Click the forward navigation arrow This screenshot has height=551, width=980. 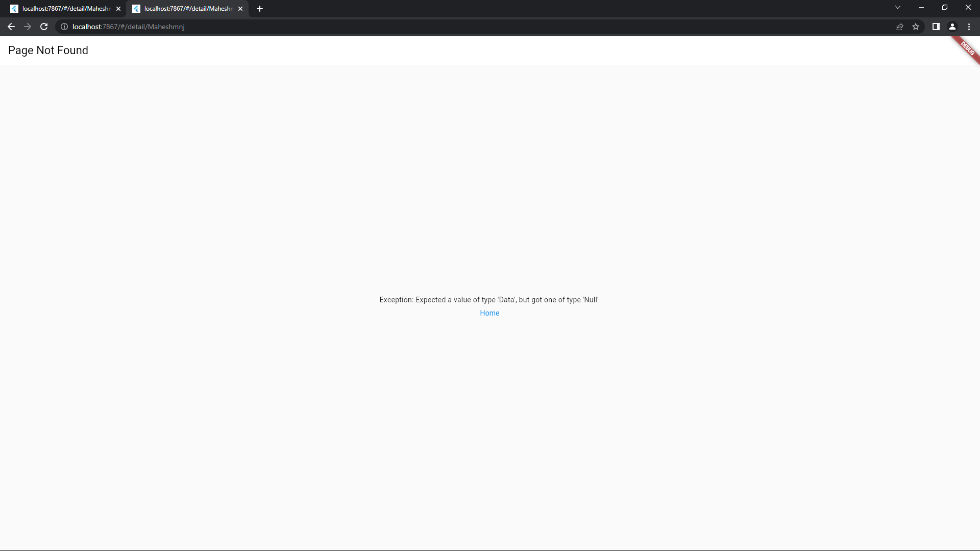pos(28,27)
